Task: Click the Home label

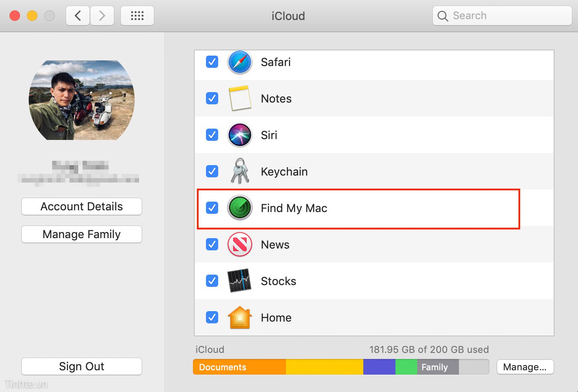Action: click(x=276, y=318)
